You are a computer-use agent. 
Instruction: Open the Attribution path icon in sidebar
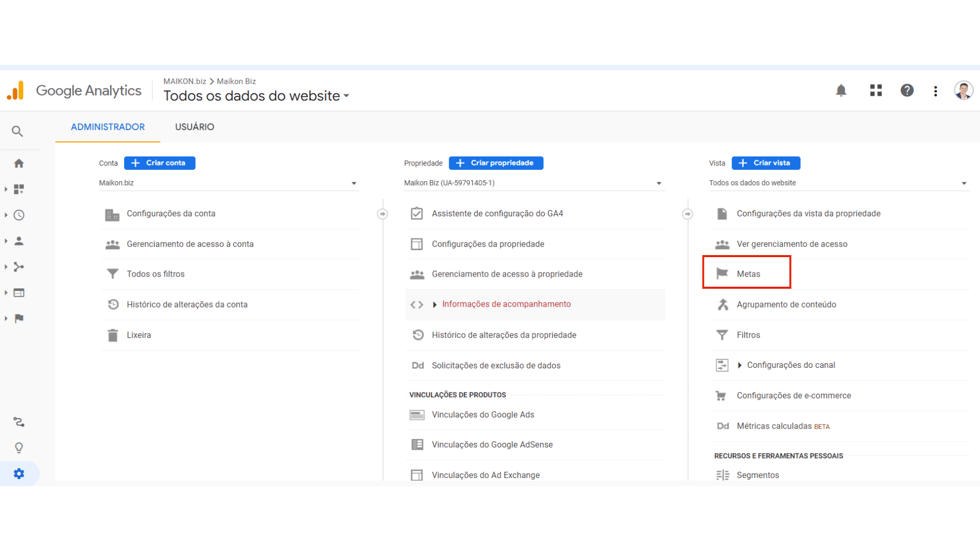click(x=19, y=422)
